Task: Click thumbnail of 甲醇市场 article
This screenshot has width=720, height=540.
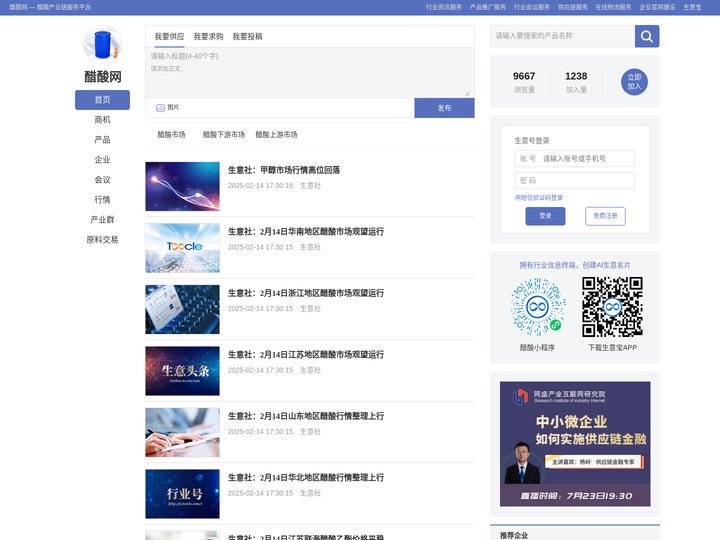Action: 182,186
